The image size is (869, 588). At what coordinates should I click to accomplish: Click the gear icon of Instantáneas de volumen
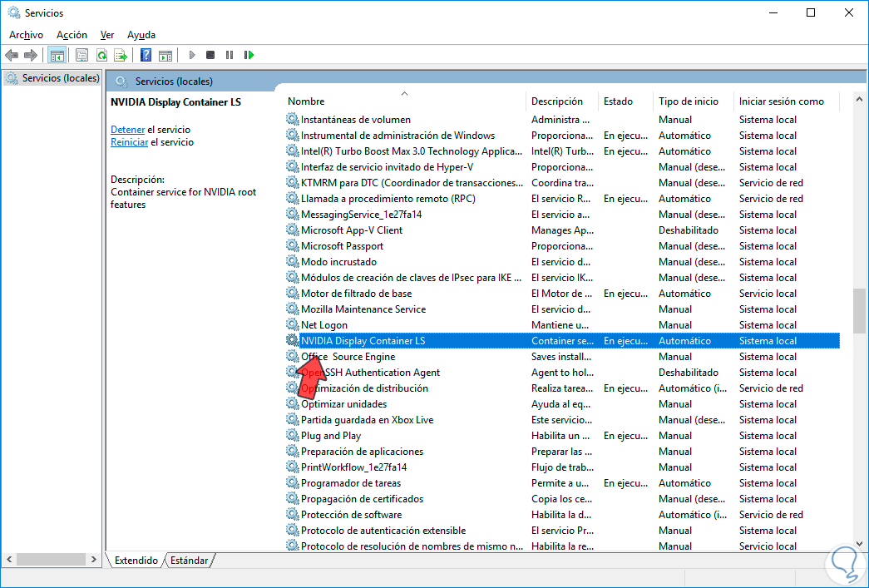292,119
